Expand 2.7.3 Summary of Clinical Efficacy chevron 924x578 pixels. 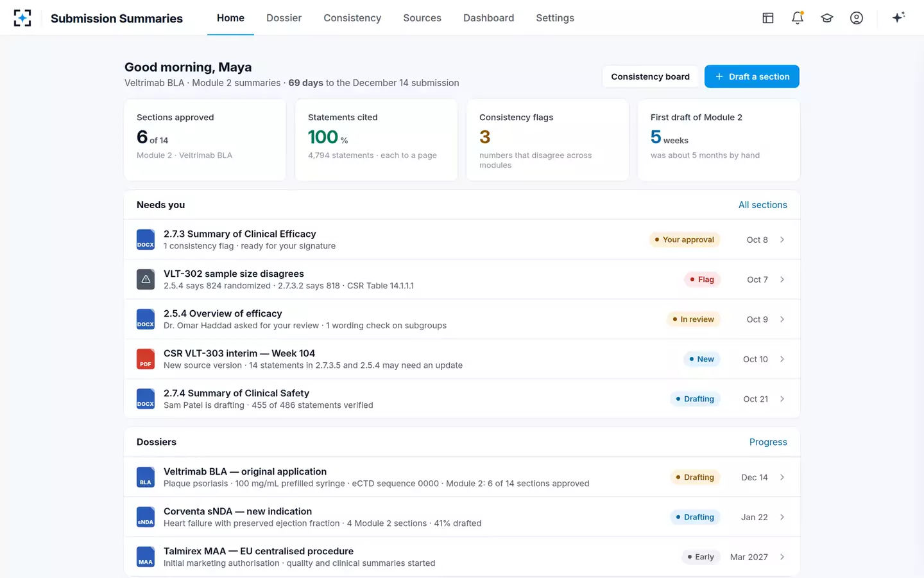782,240
